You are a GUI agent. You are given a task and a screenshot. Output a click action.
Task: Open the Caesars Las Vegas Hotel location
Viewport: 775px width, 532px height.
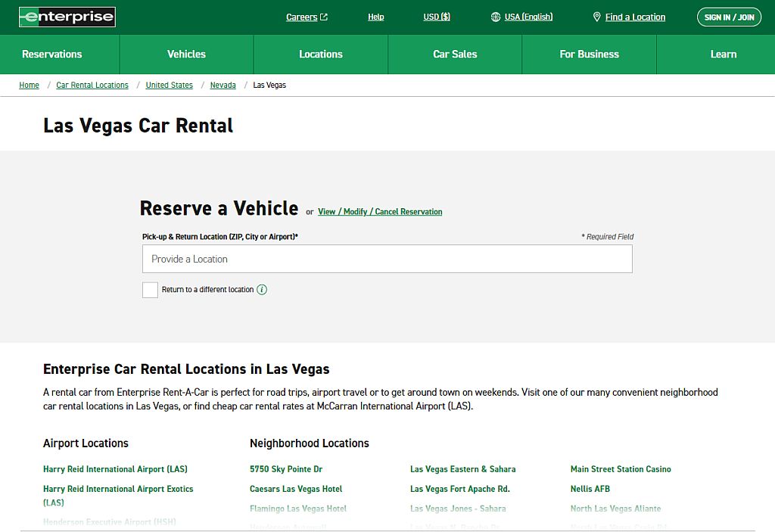296,489
